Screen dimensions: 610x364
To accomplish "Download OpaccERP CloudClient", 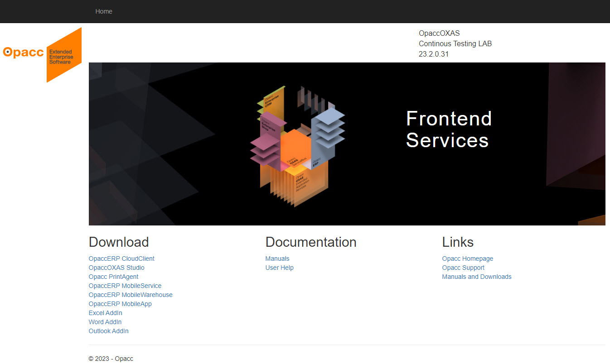I will pos(121,259).
